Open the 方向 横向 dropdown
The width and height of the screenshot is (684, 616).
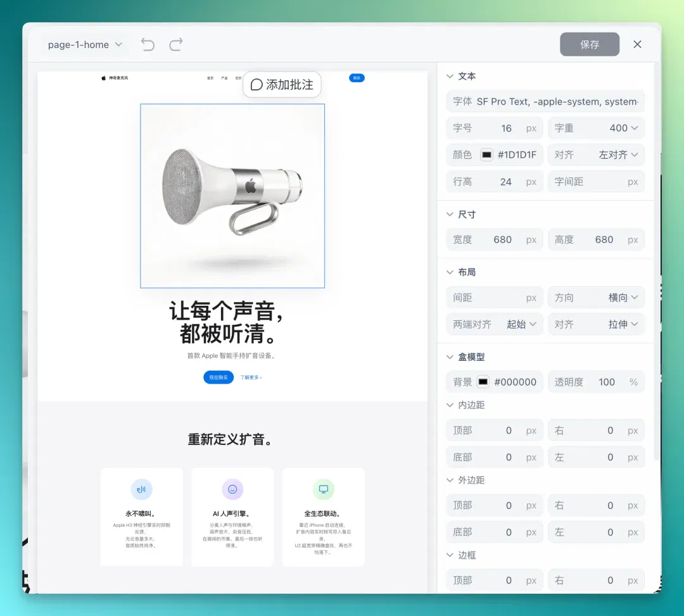[596, 298]
